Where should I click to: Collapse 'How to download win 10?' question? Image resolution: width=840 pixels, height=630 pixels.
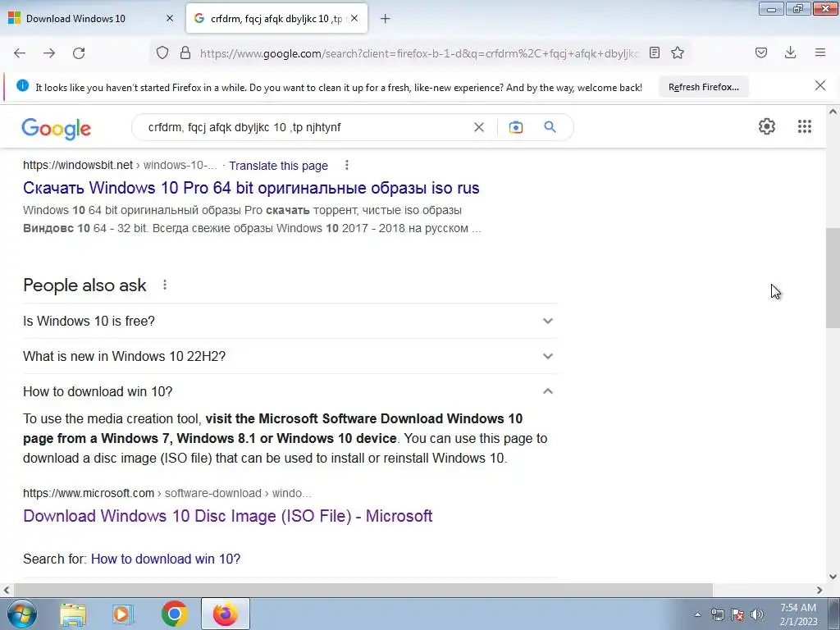coord(290,391)
